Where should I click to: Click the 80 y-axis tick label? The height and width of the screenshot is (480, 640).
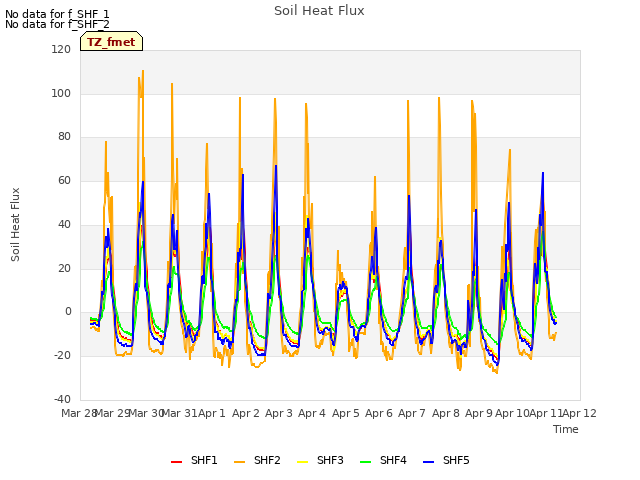(x=64, y=137)
